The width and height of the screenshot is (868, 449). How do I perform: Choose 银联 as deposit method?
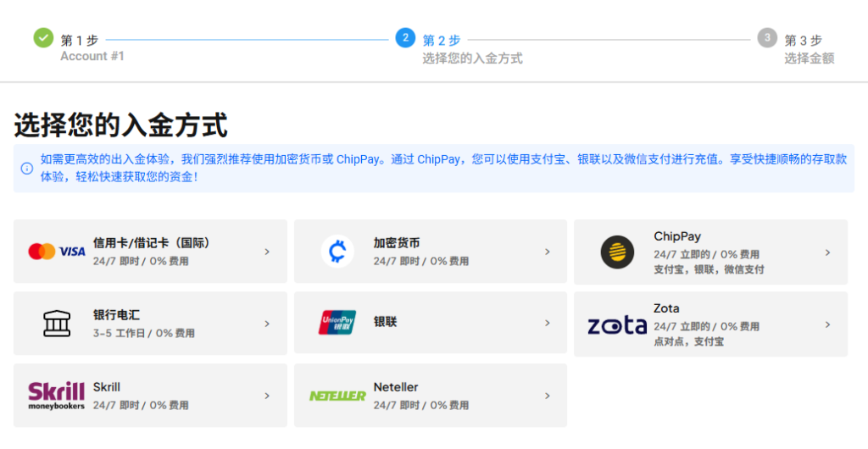386,323
